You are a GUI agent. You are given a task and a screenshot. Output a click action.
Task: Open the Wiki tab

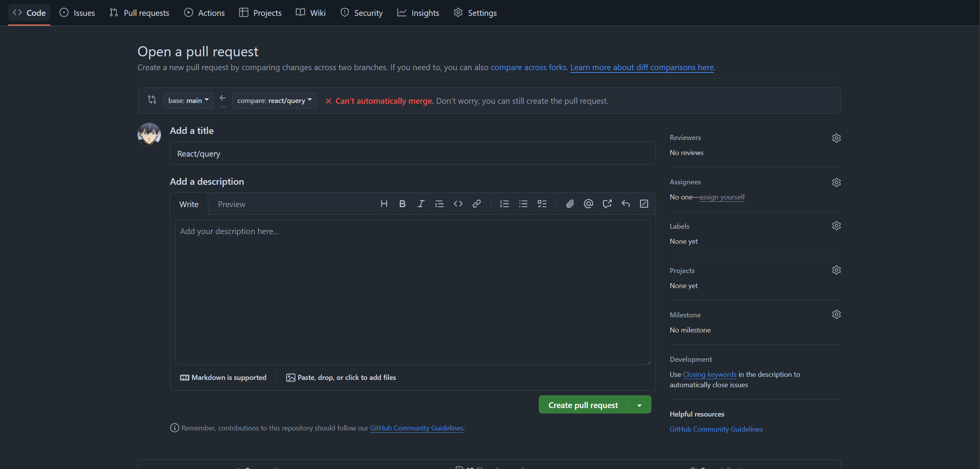point(311,13)
